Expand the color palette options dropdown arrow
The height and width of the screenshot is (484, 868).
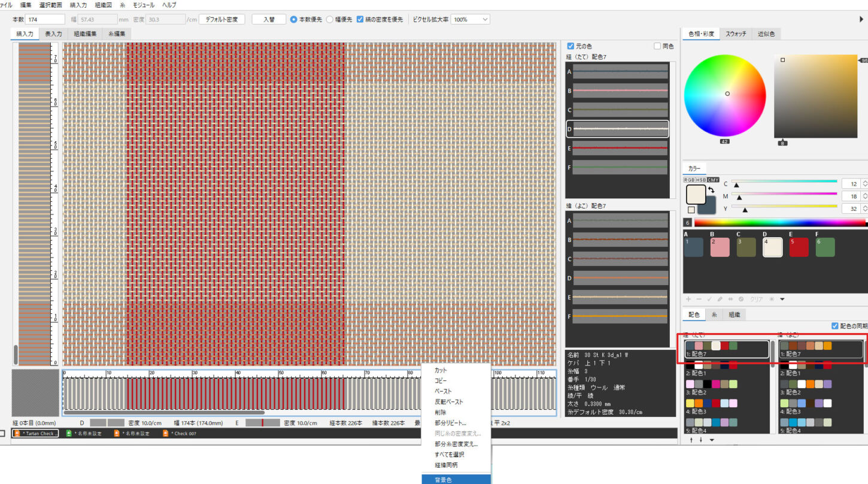click(782, 299)
